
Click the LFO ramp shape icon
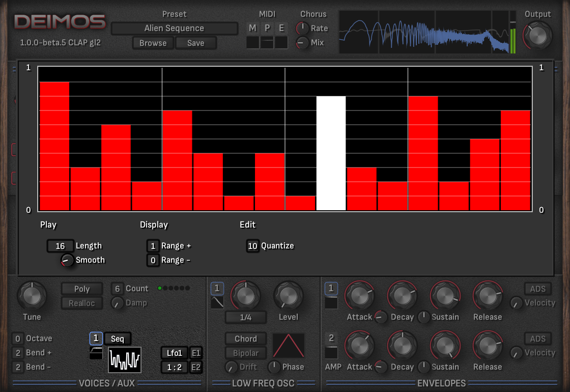click(217, 302)
